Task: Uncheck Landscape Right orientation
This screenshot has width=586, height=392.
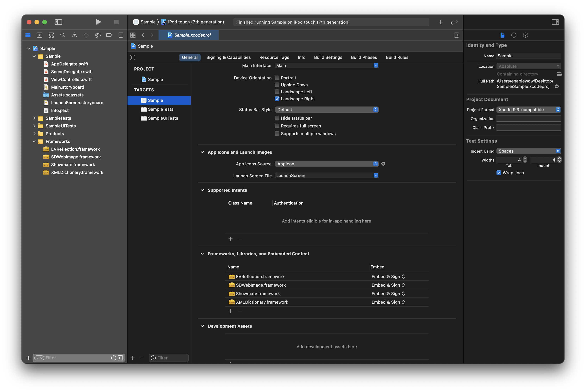Action: [x=277, y=99]
